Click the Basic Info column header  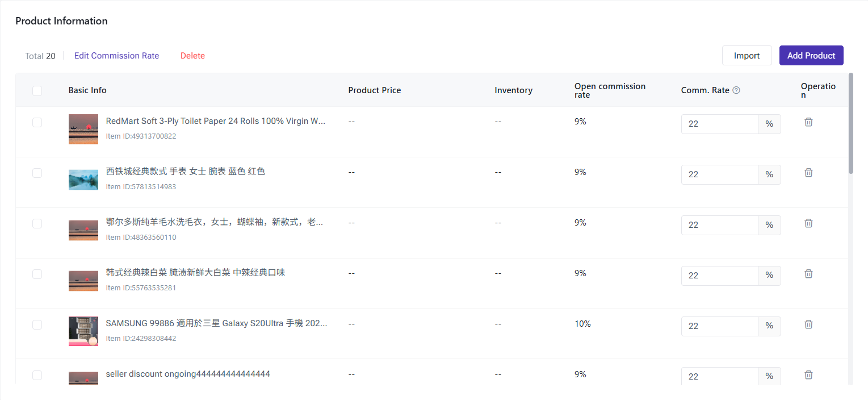(x=87, y=90)
